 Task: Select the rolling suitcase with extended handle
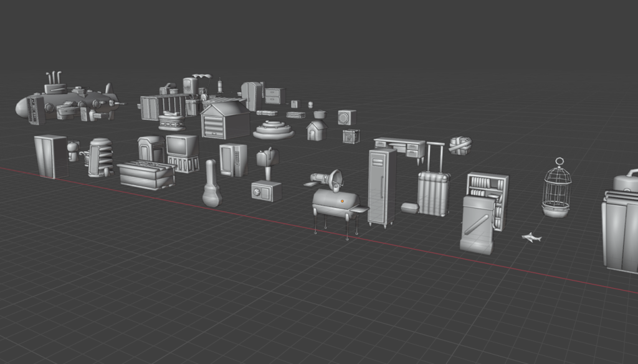(x=433, y=191)
